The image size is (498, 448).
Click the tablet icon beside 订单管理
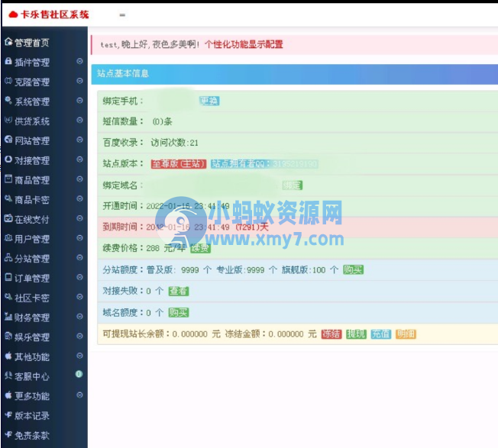click(8, 277)
